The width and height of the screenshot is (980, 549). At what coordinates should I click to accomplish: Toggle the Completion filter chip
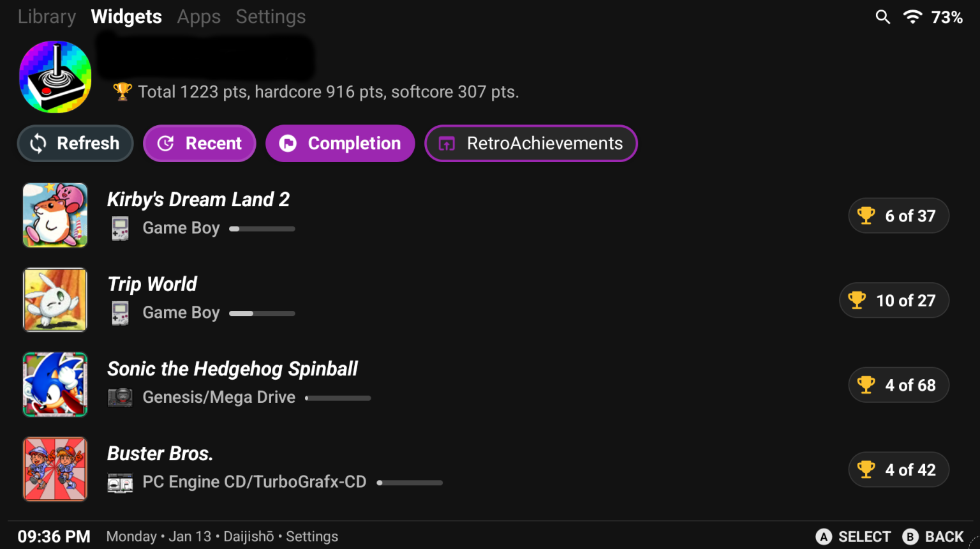(x=340, y=144)
